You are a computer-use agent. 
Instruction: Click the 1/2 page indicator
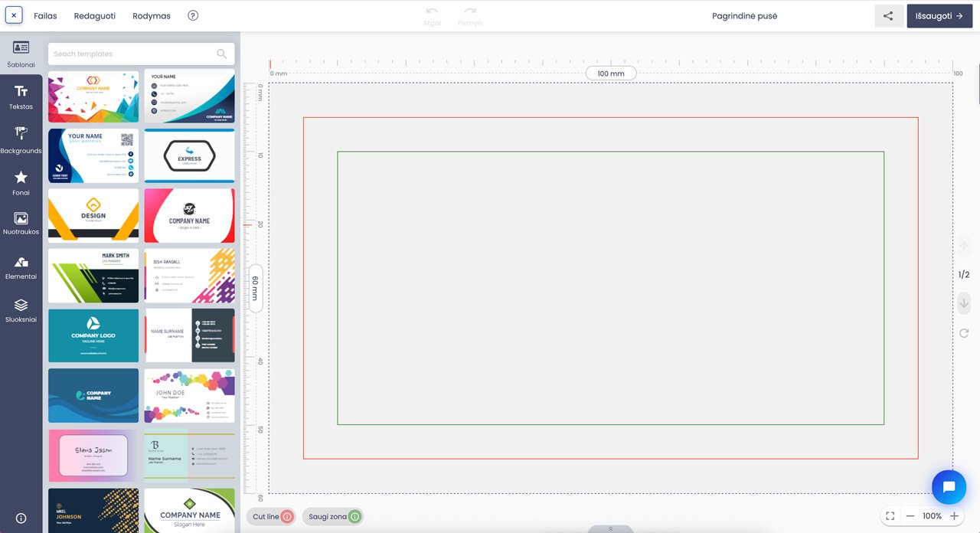(x=964, y=275)
